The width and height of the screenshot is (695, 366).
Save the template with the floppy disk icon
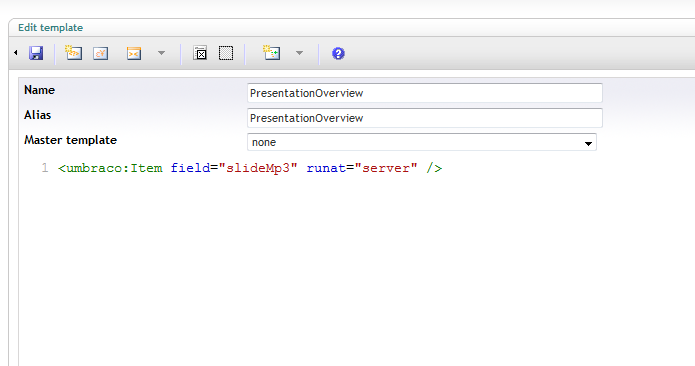click(36, 53)
